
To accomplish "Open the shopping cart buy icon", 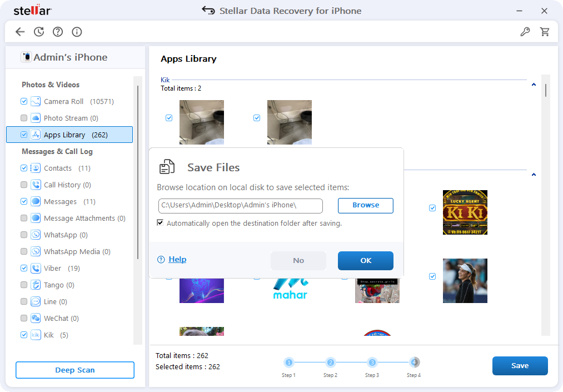I will pyautogui.click(x=545, y=32).
